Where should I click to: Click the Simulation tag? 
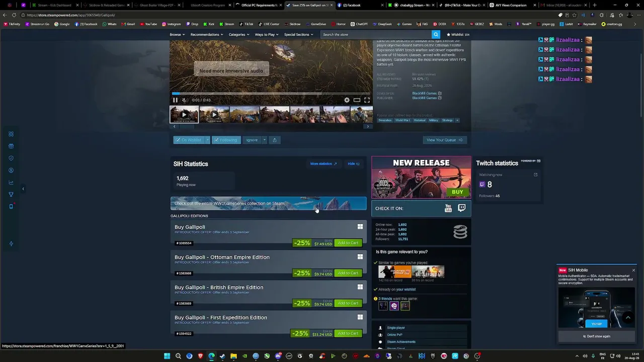tap(385, 120)
